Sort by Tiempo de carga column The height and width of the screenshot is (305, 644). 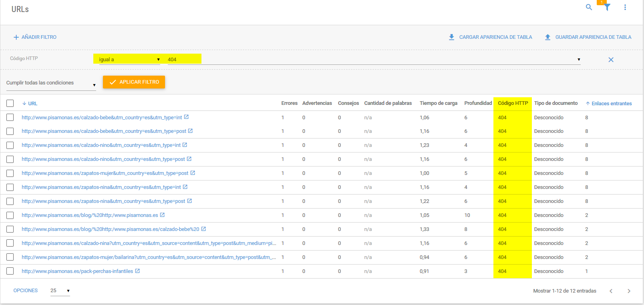pos(439,103)
